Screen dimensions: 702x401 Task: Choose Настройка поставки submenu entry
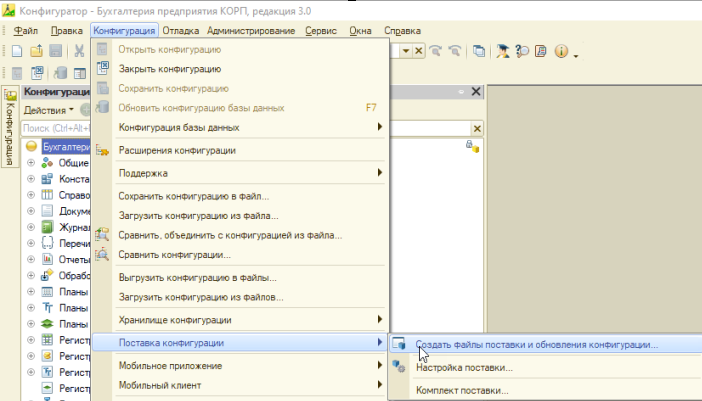click(x=546, y=368)
